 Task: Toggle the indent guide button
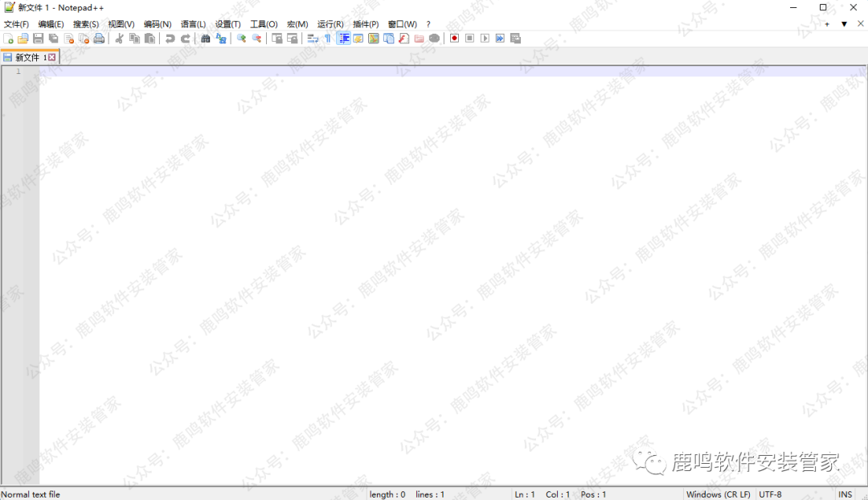(x=343, y=39)
